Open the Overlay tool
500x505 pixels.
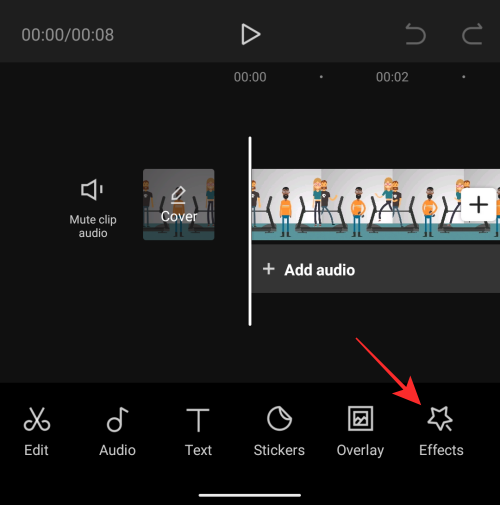(x=360, y=432)
